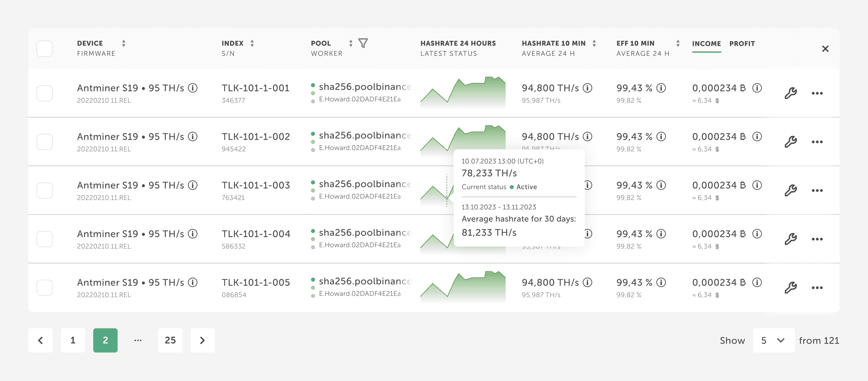Open income info icon in TLK-101-1-004 row
Image resolution: width=868 pixels, height=381 pixels.
point(757,234)
